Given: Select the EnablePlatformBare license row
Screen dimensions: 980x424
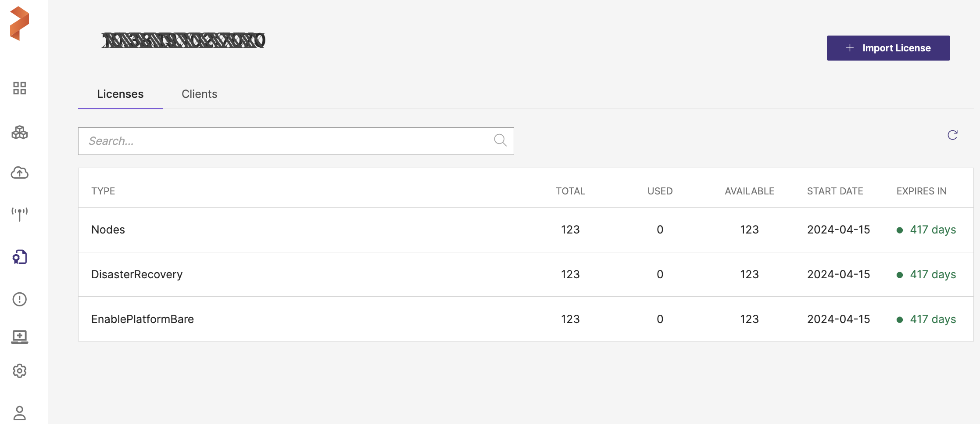Looking at the screenshot, I should [143, 319].
